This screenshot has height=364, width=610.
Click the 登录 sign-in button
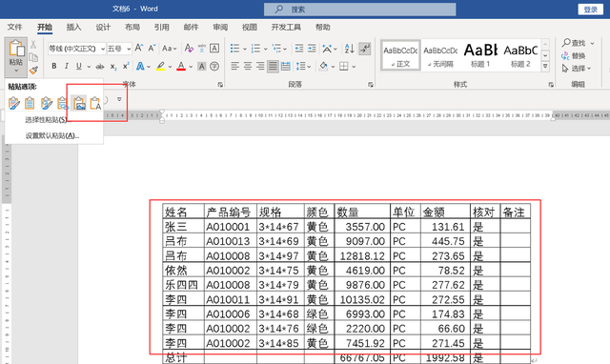[x=590, y=10]
